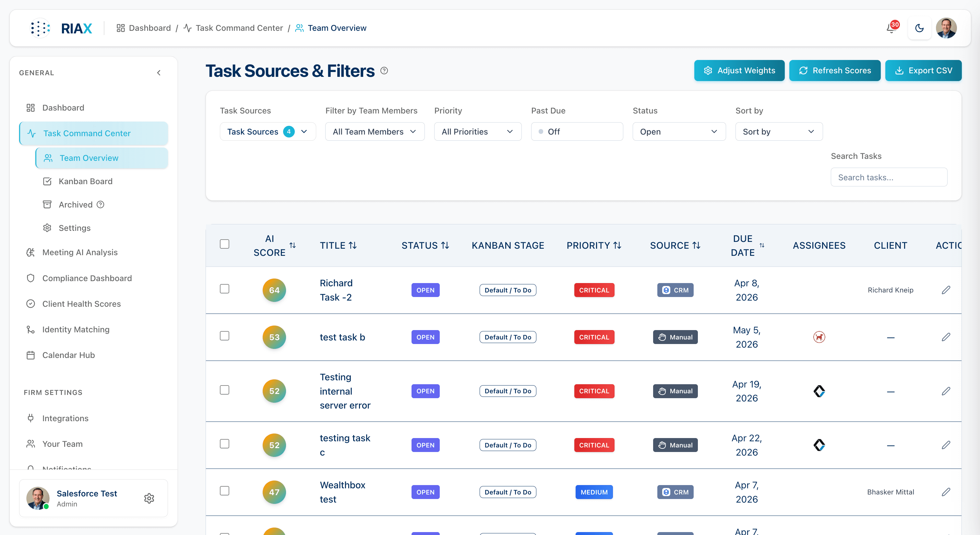Click AI score 47 badge

point(274,492)
